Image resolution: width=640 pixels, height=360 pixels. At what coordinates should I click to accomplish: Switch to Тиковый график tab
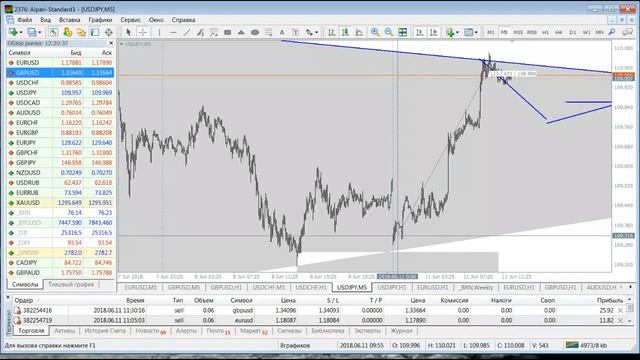pos(71,284)
